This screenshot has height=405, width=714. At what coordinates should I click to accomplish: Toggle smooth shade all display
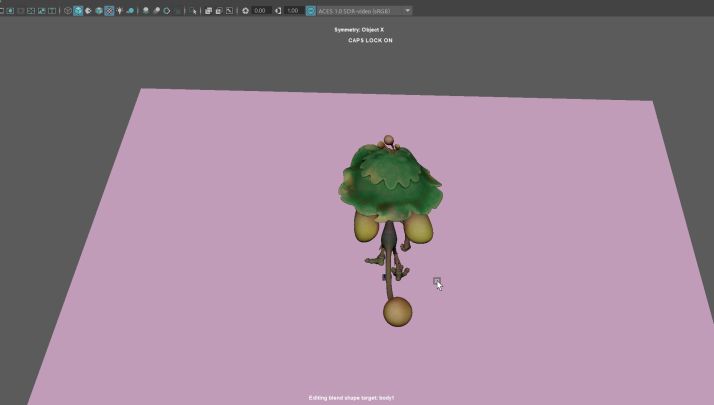point(78,10)
